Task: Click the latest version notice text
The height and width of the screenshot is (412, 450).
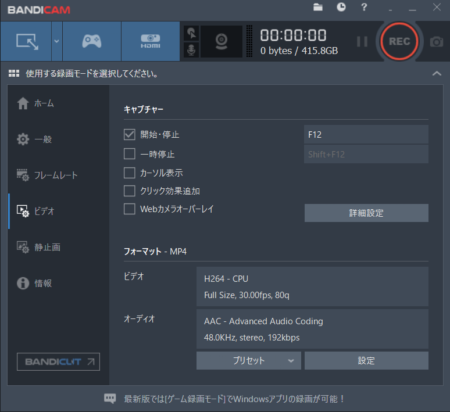Action: pos(234,399)
